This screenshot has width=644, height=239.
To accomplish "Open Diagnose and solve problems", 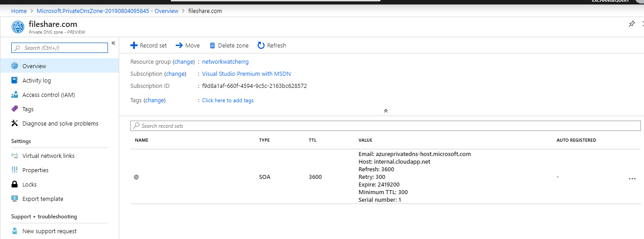I will [60, 123].
